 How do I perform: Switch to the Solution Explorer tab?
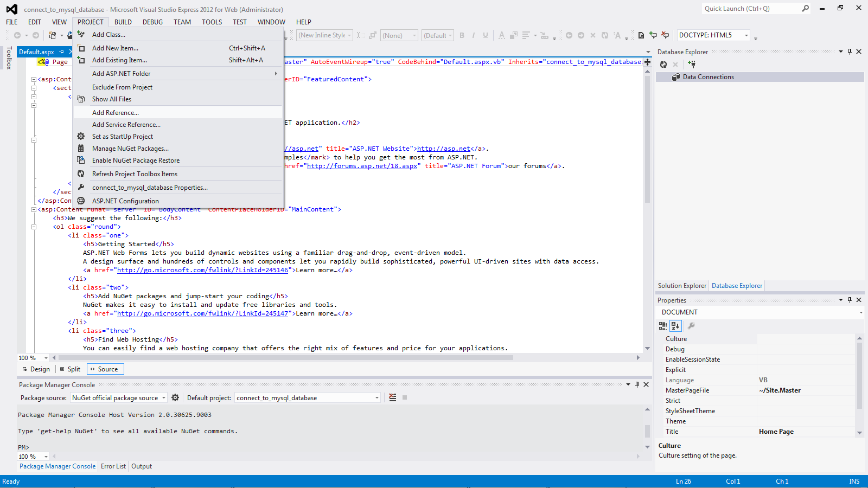682,286
